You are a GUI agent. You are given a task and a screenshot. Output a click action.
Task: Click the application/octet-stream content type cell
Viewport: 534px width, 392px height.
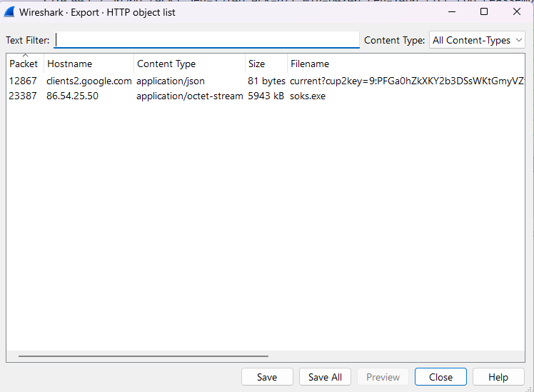pos(190,96)
